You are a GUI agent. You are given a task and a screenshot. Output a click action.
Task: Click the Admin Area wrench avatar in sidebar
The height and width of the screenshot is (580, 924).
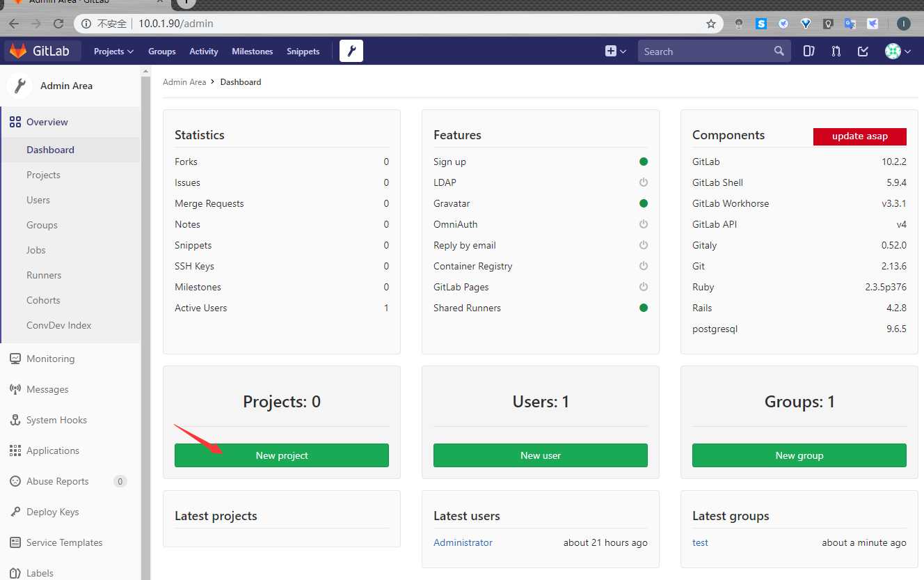point(19,86)
